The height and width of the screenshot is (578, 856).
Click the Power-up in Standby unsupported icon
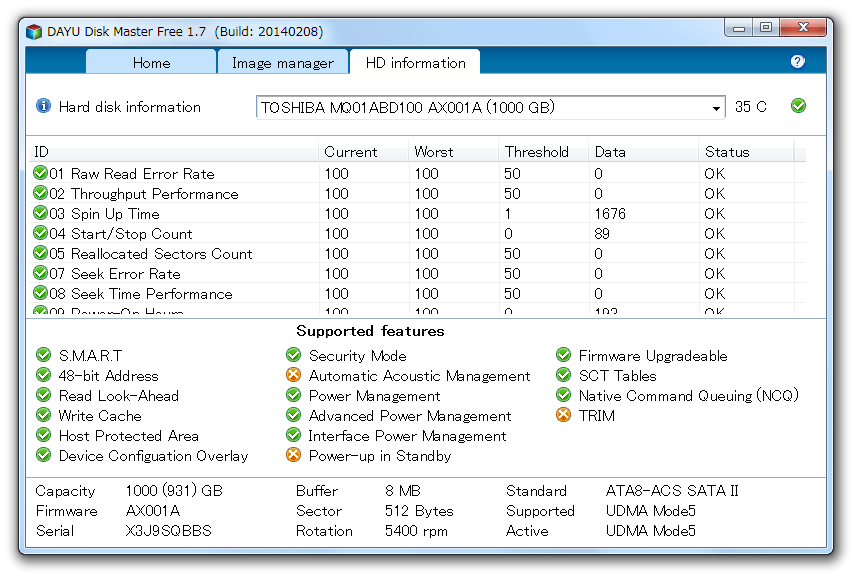coord(293,455)
